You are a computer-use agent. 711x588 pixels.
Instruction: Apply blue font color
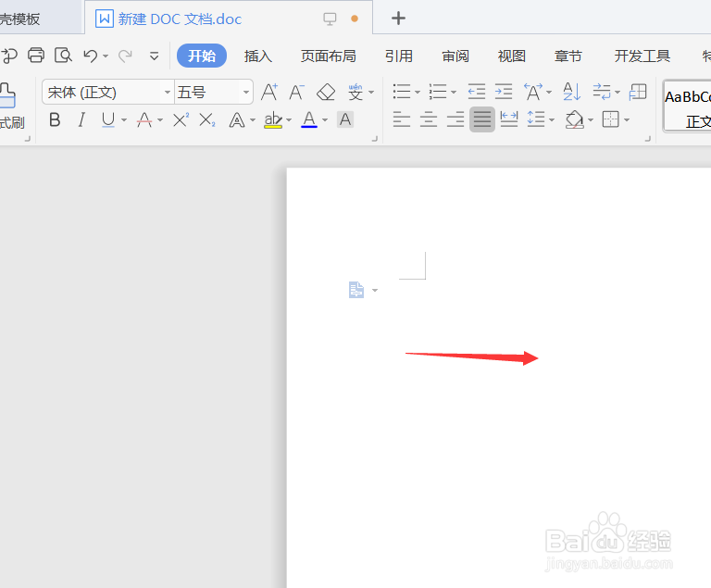[309, 119]
